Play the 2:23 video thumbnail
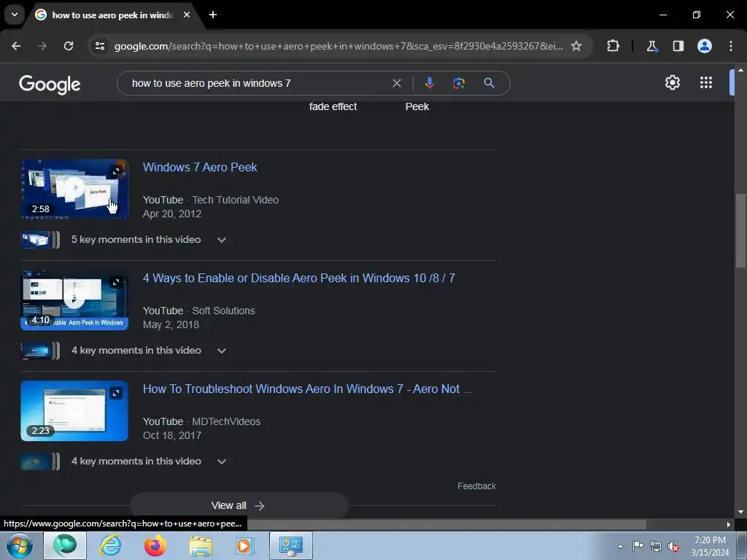 point(74,411)
